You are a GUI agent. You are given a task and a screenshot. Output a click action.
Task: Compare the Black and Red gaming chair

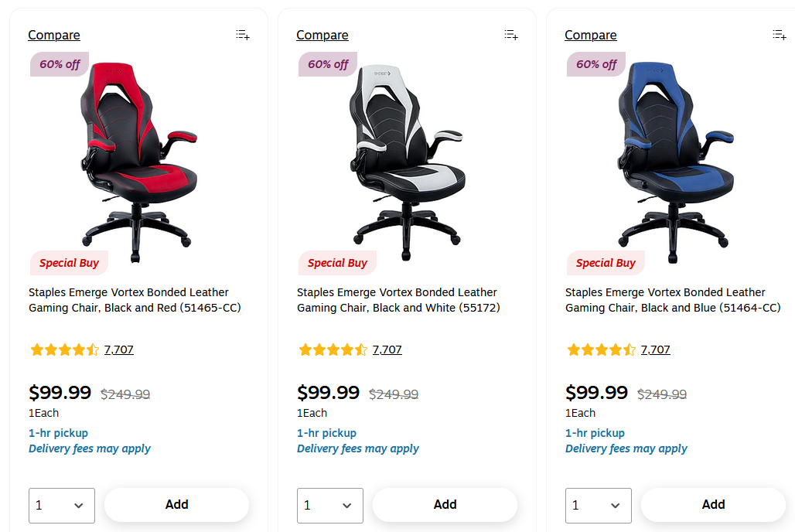pyautogui.click(x=54, y=35)
